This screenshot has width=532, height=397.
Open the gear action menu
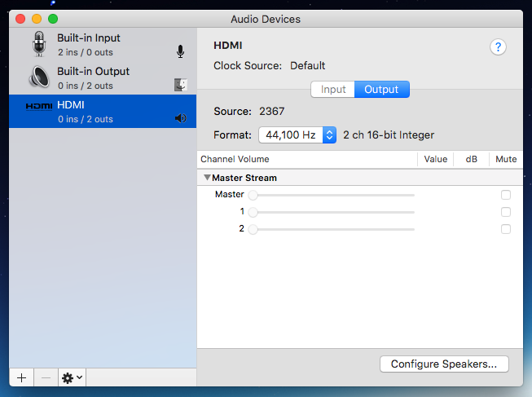(72, 377)
